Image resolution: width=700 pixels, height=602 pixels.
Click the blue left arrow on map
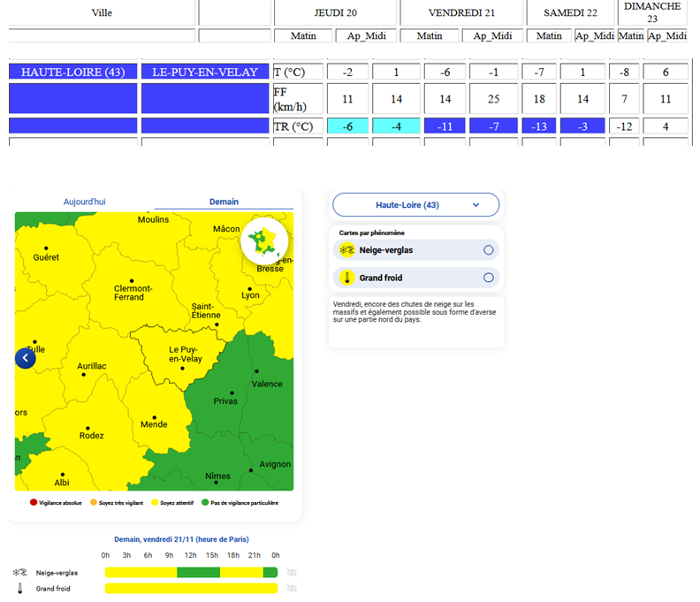tap(26, 358)
